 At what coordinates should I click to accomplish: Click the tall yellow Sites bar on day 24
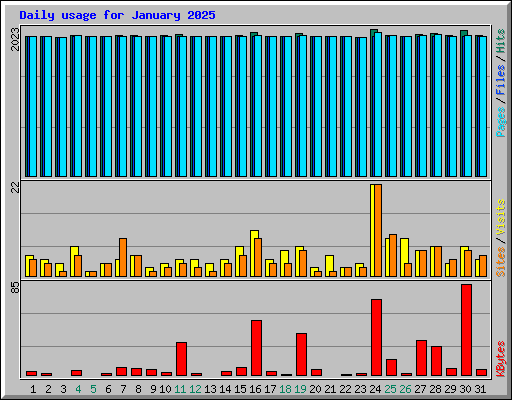(x=372, y=230)
